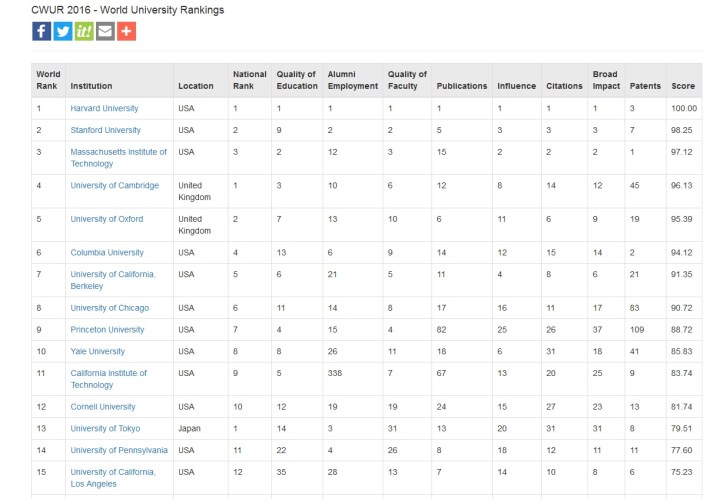Select Oxford's score 95.39
This screenshot has height=499, width=720.
pos(681,219)
